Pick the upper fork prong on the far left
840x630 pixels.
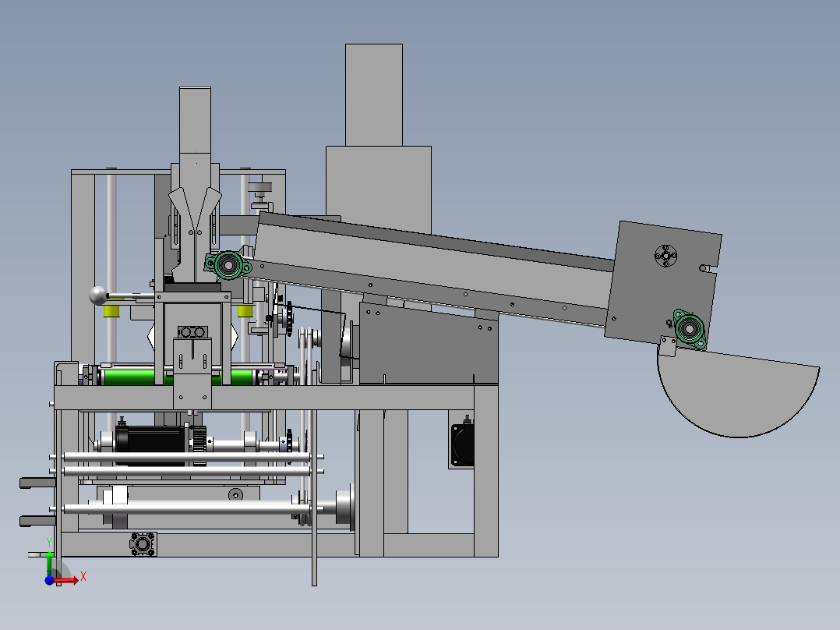point(37,483)
